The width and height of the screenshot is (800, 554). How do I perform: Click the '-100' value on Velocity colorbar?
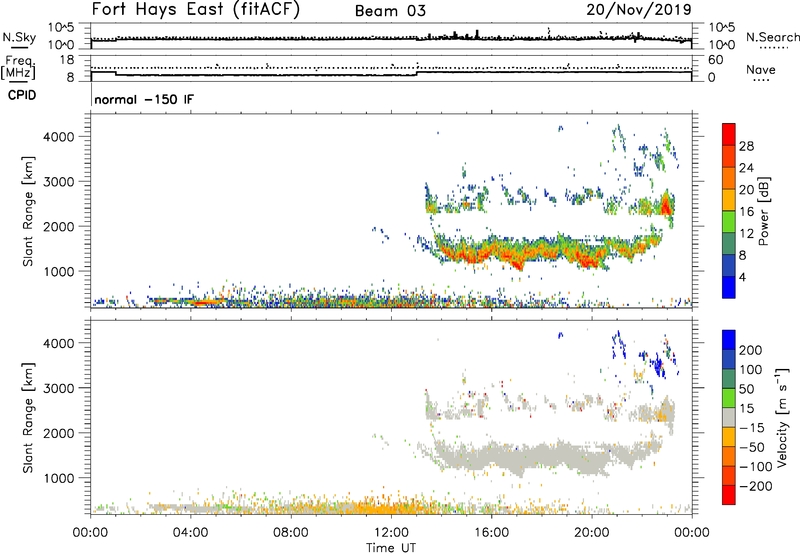pyautogui.click(x=756, y=467)
